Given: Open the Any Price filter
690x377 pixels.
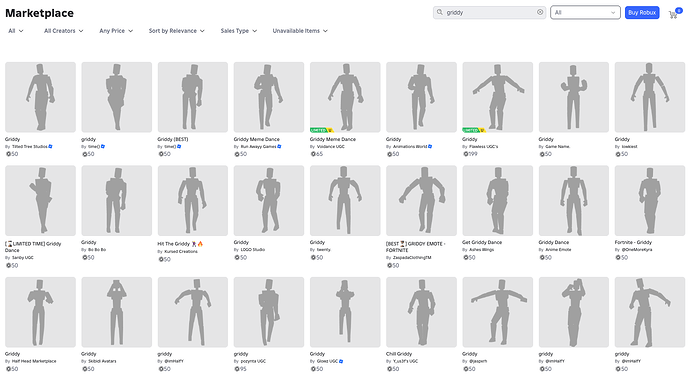Looking at the screenshot, I should click(116, 31).
